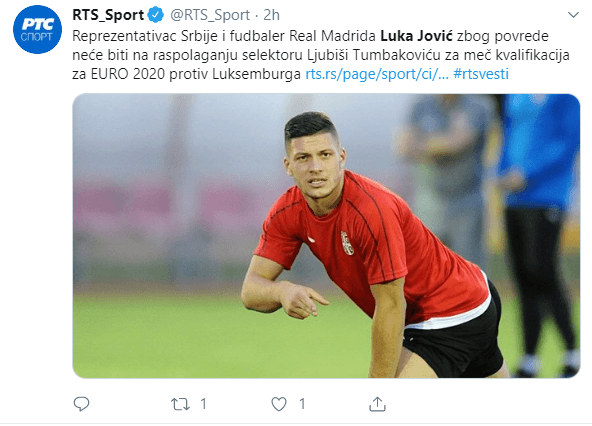This screenshot has height=426, width=592.
Task: Expand the tweet options chevron
Action: 574,15
